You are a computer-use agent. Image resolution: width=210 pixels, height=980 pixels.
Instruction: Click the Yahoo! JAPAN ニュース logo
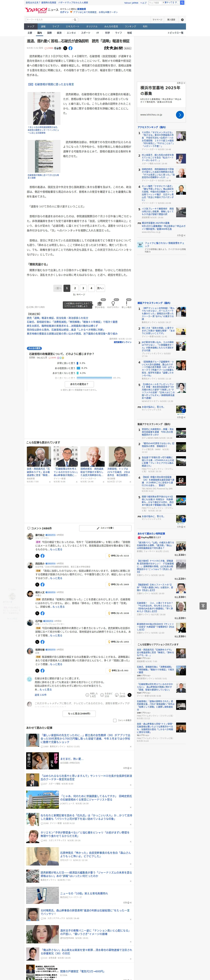pos(42,10)
